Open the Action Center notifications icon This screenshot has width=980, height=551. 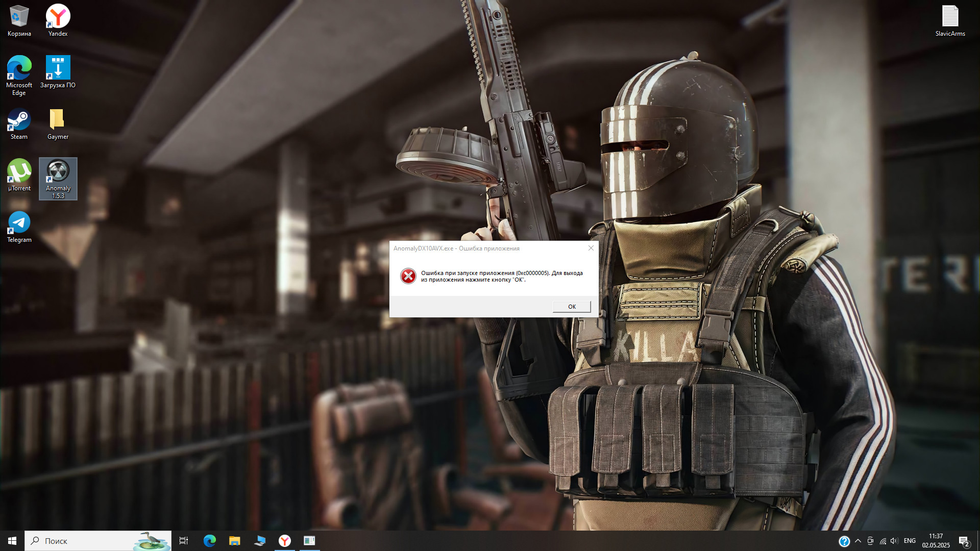pyautogui.click(x=964, y=541)
